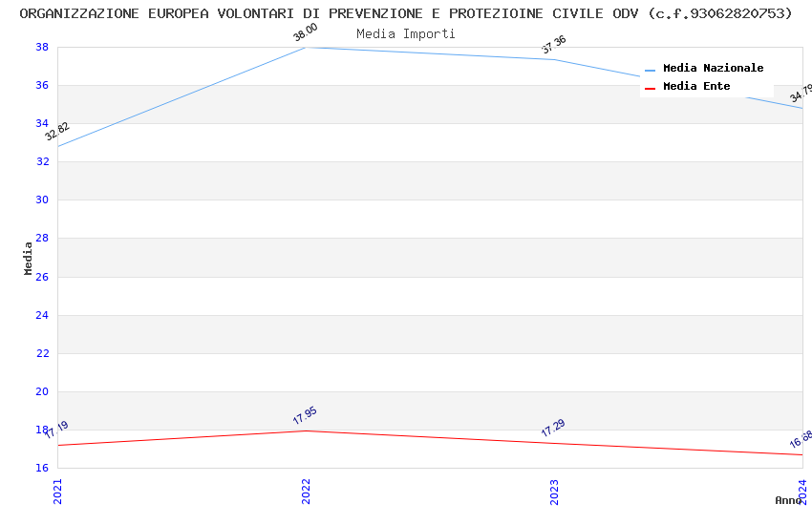The image size is (812, 525).
Task: Select the Media Nazionale legend label
Action: 713,69
